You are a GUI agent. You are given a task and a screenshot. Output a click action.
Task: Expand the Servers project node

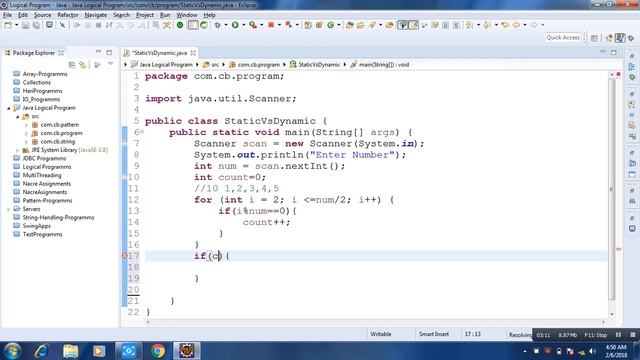pyautogui.click(x=9, y=209)
